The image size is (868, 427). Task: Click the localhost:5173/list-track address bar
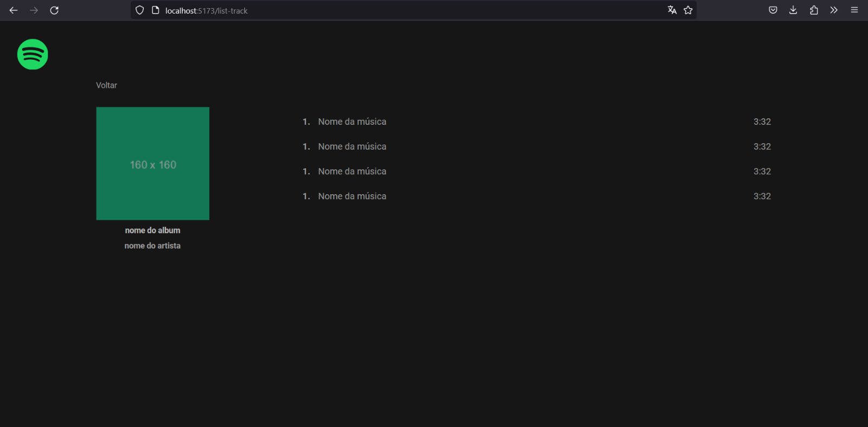(x=412, y=10)
